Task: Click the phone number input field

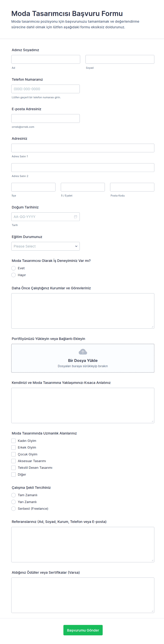Action: click(x=45, y=89)
